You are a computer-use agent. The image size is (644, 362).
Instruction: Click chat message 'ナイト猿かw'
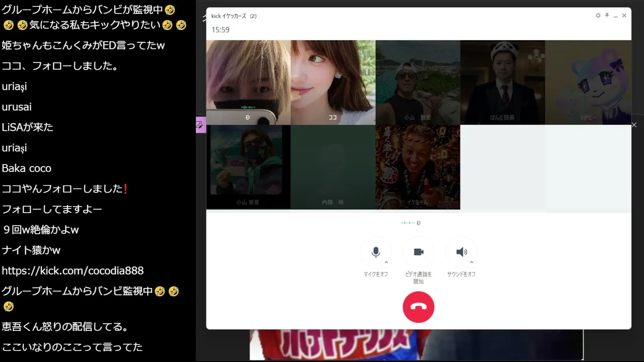(x=31, y=250)
